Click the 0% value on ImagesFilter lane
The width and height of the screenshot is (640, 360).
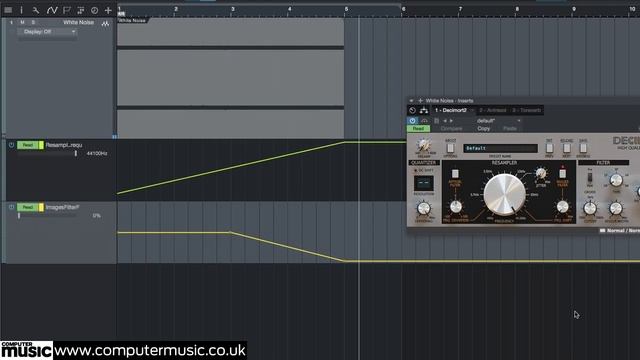point(97,216)
